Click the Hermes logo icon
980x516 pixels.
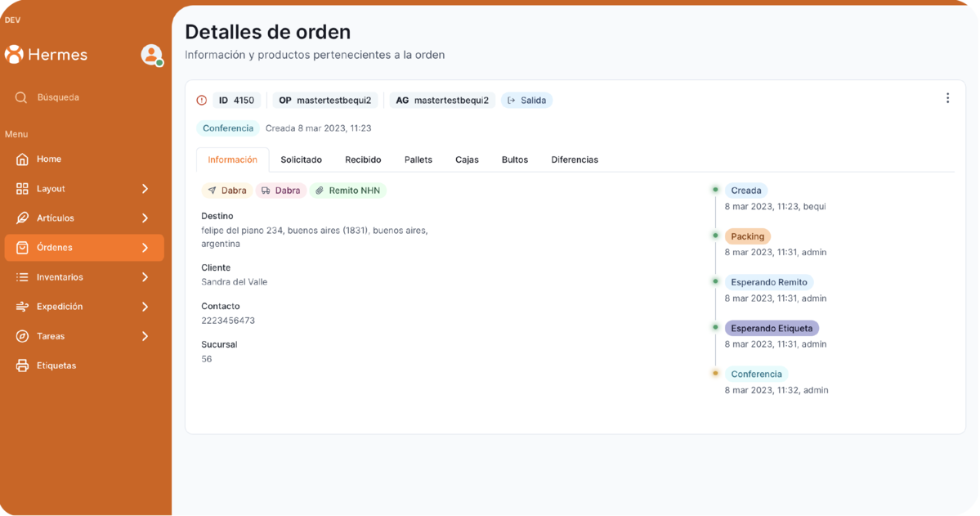pyautogui.click(x=14, y=55)
